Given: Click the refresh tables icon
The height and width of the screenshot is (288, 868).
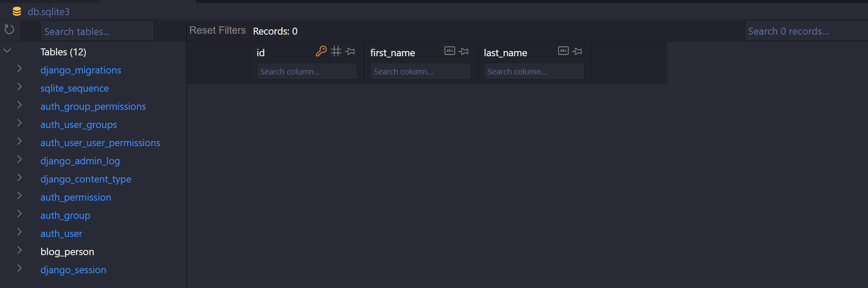Looking at the screenshot, I should tap(9, 30).
